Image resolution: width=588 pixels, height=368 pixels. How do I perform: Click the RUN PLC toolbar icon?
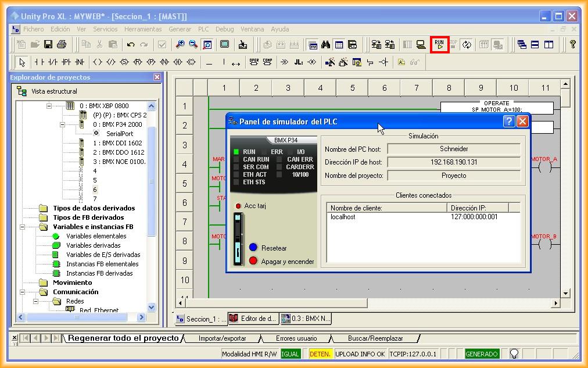coord(439,45)
